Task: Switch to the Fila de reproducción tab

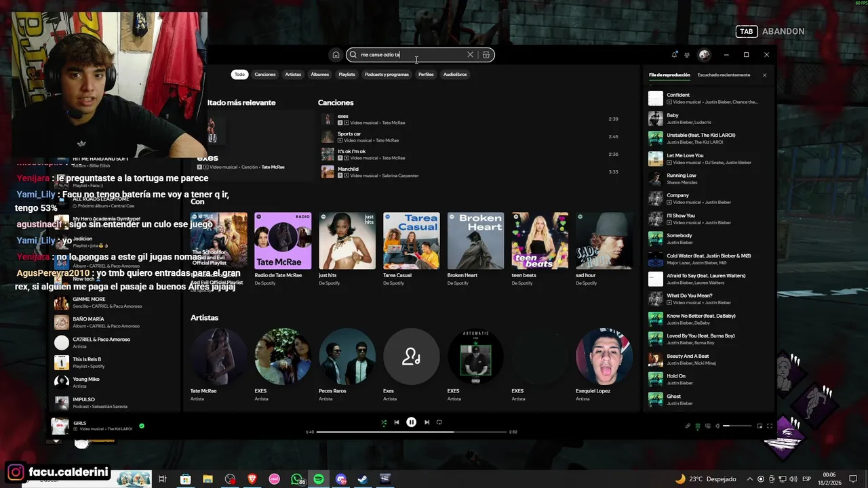Action: click(x=669, y=75)
